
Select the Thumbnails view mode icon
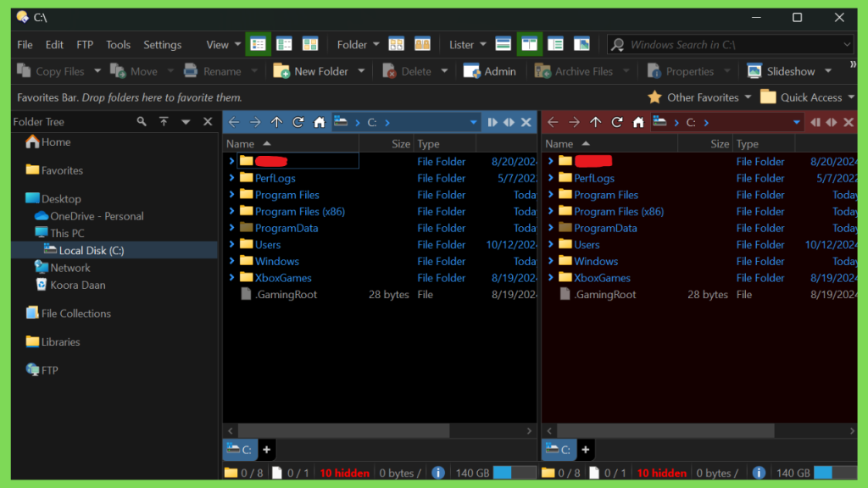pyautogui.click(x=310, y=44)
